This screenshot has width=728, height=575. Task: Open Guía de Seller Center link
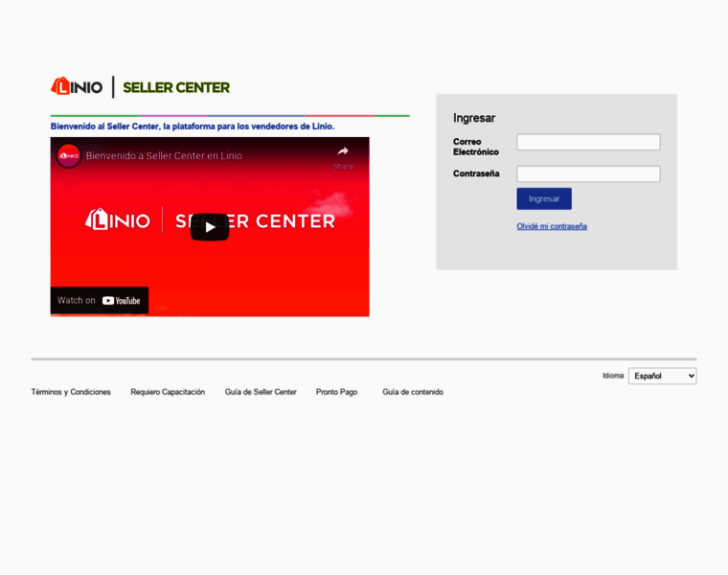[x=261, y=392]
